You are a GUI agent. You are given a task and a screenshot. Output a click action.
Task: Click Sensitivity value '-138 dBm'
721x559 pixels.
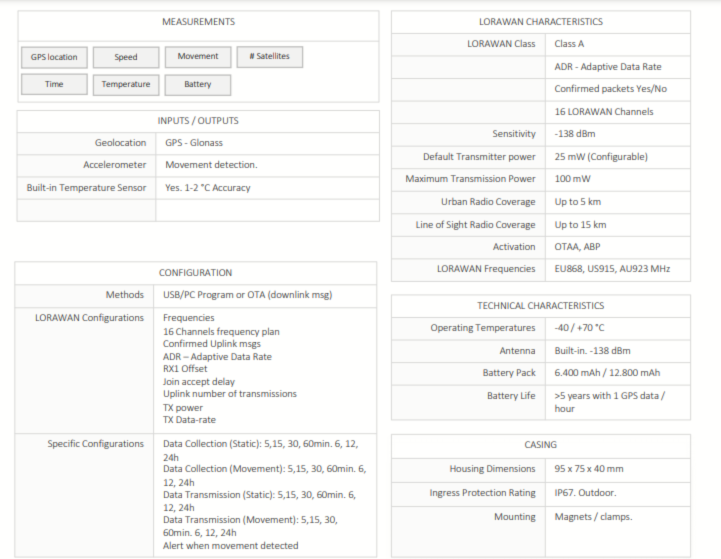click(575, 134)
